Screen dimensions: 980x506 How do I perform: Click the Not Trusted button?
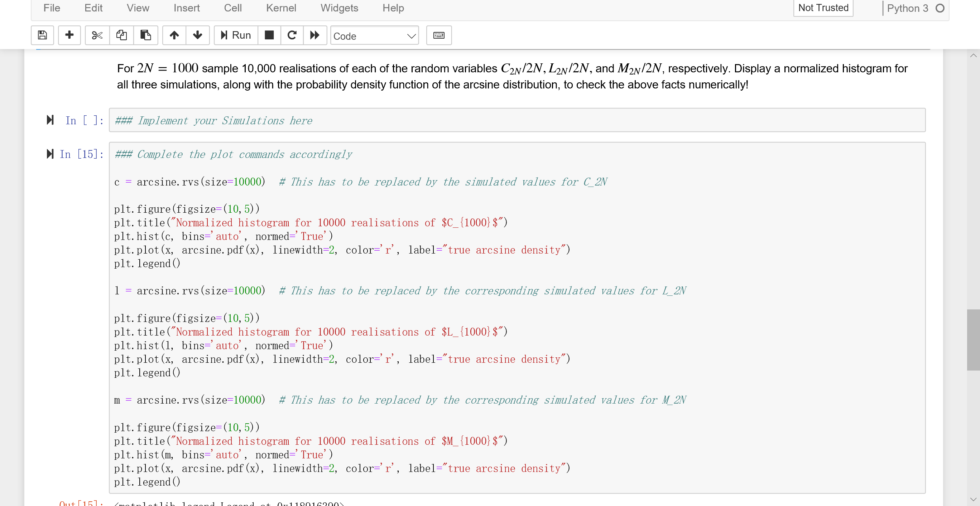pyautogui.click(x=823, y=8)
